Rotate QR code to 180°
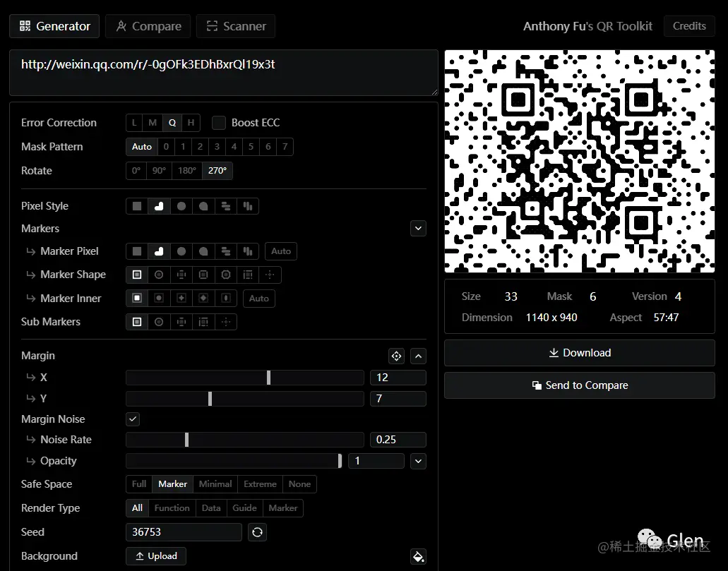 click(x=187, y=171)
